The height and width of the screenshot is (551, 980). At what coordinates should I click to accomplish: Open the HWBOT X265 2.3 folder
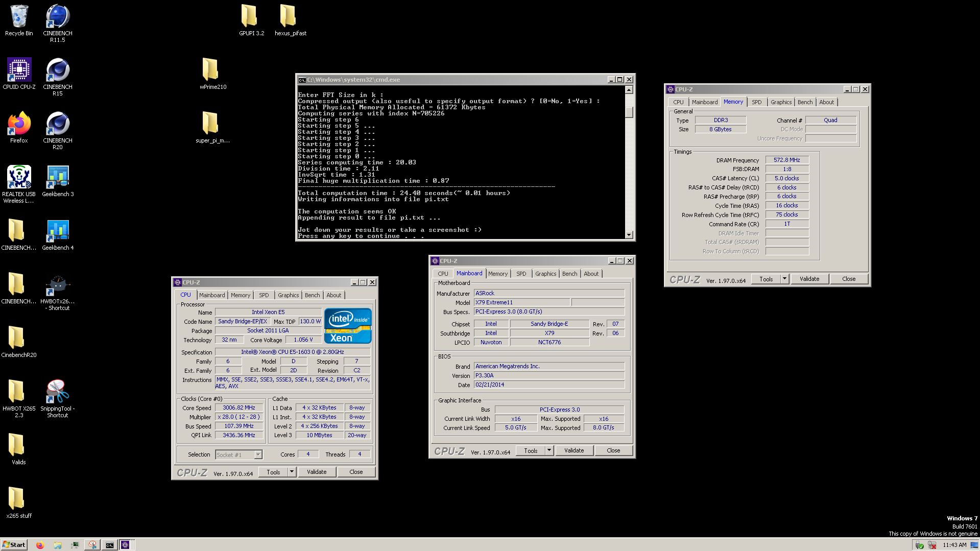pos(19,398)
